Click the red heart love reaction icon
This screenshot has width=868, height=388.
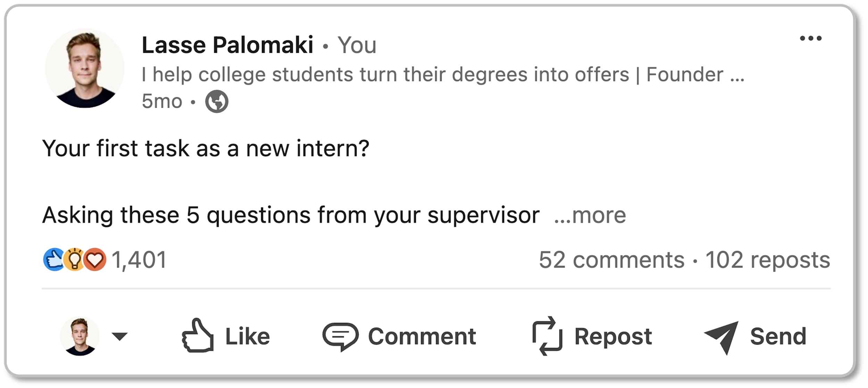tap(95, 260)
